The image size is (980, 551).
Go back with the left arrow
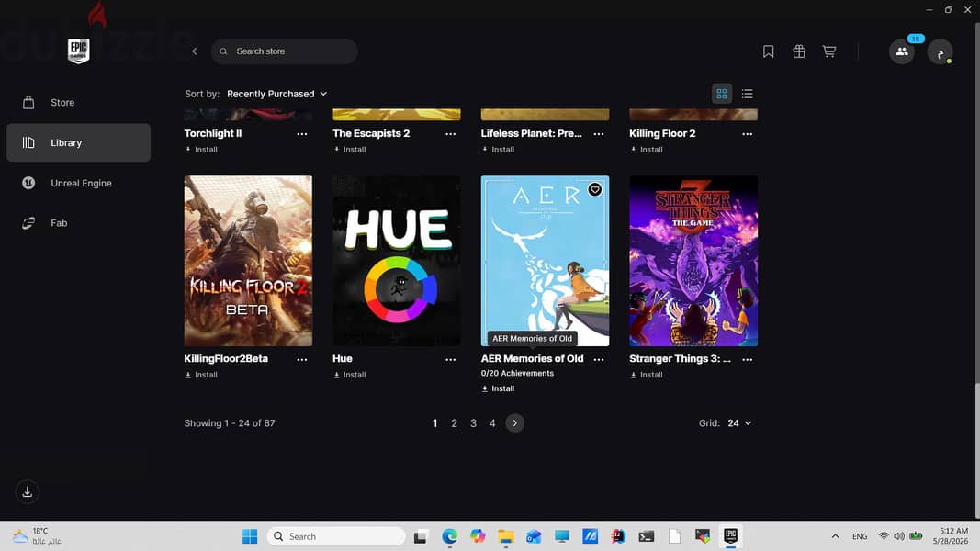195,51
